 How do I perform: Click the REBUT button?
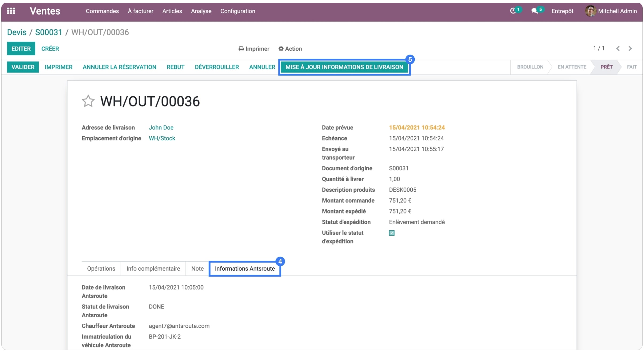(x=176, y=67)
